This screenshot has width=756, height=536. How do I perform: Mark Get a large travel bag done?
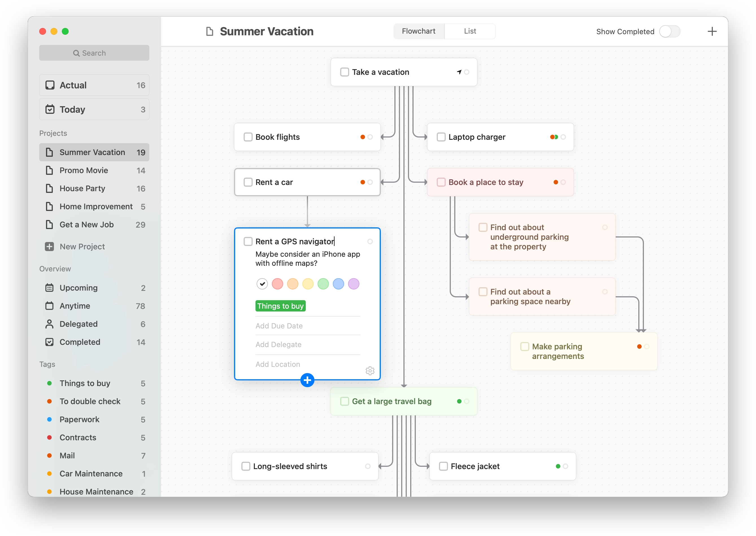tap(344, 401)
